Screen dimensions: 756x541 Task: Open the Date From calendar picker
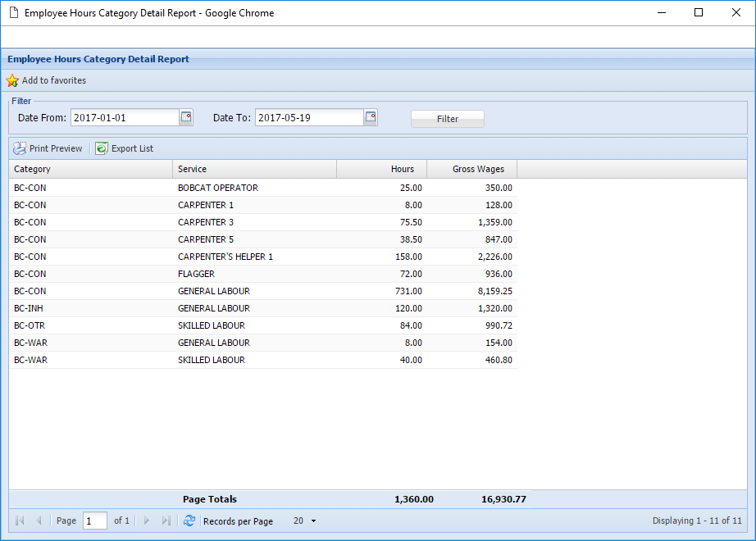pyautogui.click(x=186, y=117)
